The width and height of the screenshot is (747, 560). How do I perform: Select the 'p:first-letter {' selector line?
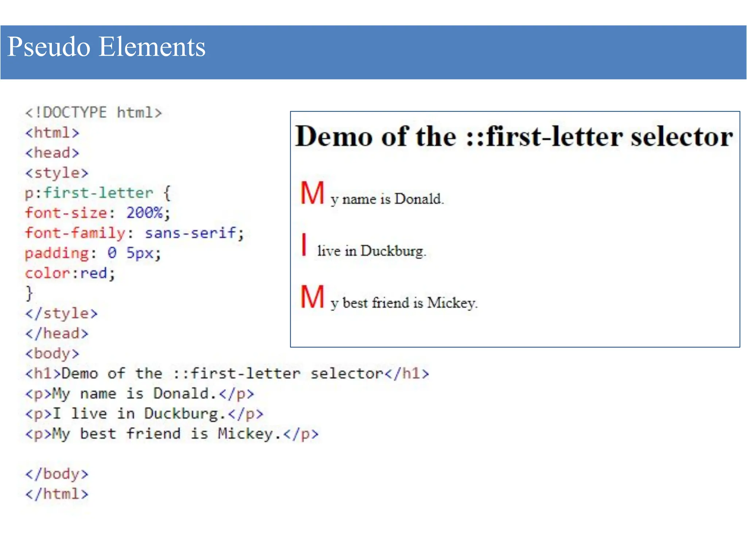coord(98,193)
